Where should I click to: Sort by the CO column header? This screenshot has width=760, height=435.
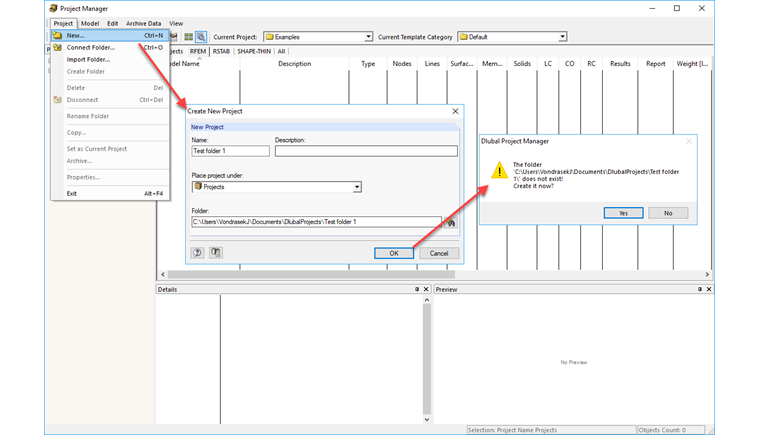click(570, 64)
